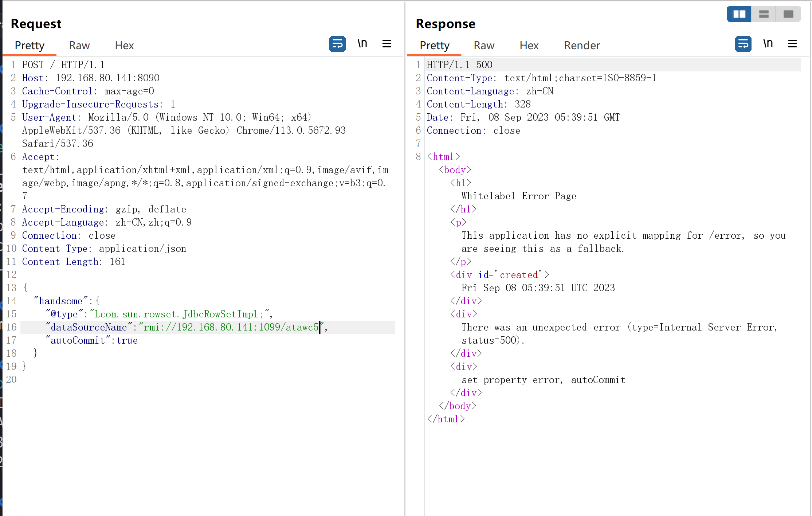Click response Content-Type text/html header
The width and height of the screenshot is (812, 516).
541,78
